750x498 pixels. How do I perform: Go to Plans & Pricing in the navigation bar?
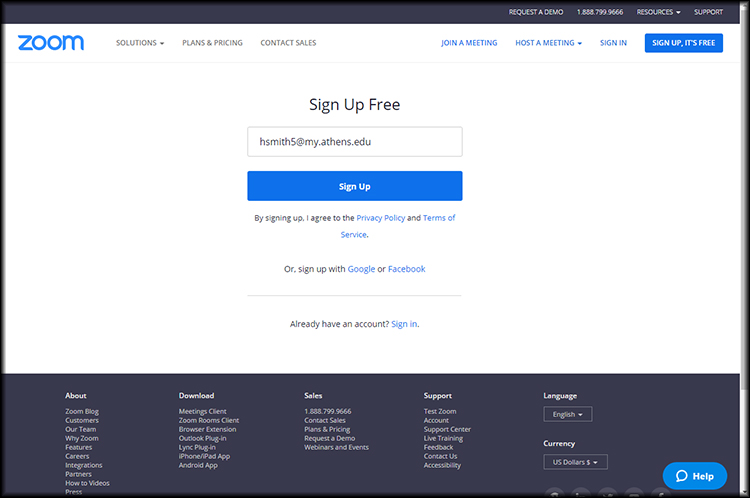coord(212,43)
